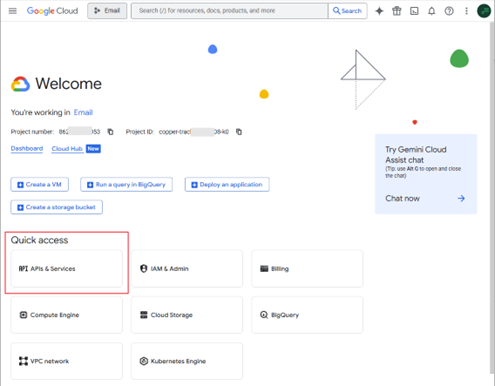Click the page vertical scrollbar
The image size is (495, 386).
coord(492,198)
